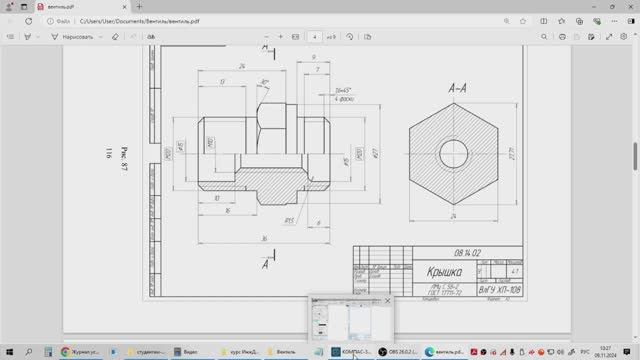Select the PDF highlight tool
The width and height of the screenshot is (640, 360).
pyautogui.click(x=28, y=37)
